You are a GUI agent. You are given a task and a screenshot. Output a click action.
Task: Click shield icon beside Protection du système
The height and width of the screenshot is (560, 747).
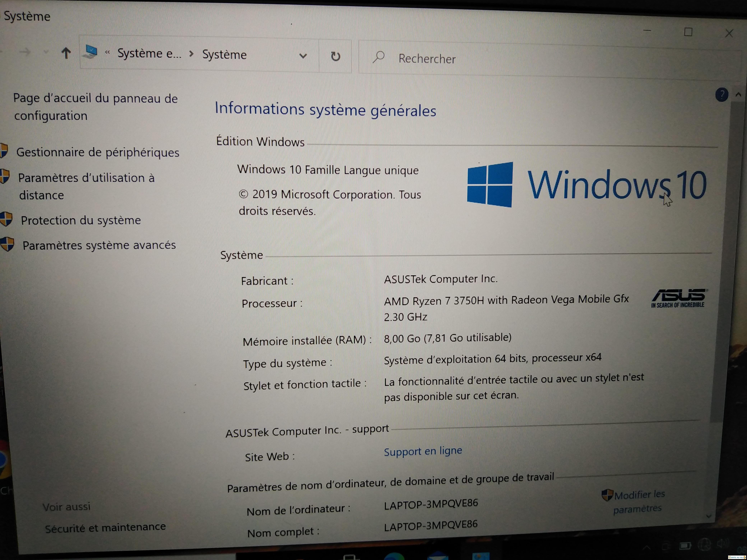click(x=6, y=219)
